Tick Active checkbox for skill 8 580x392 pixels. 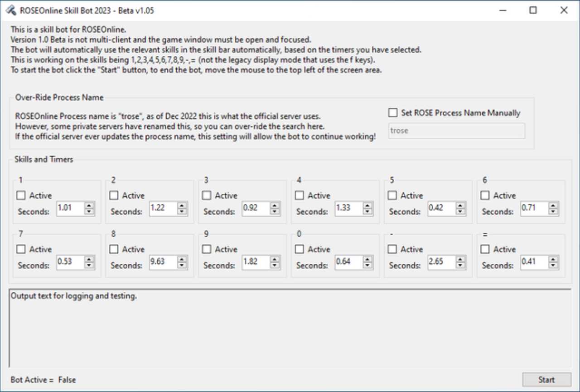114,249
